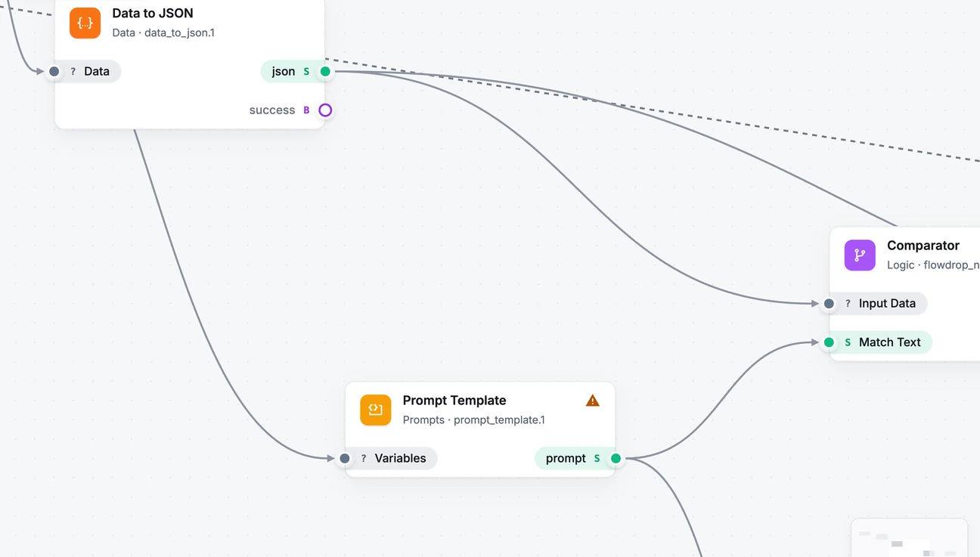Select the json output port dot
Image resolution: width=980 pixels, height=557 pixels.
click(x=325, y=72)
